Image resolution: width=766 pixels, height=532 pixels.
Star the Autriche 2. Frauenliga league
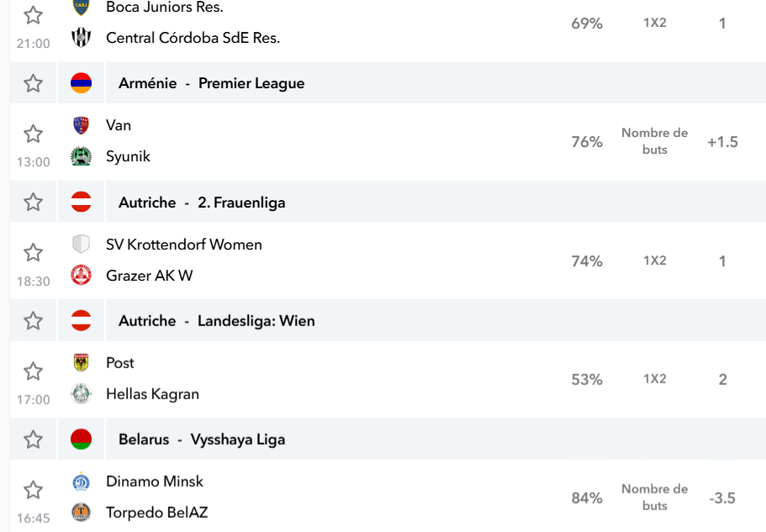pyautogui.click(x=34, y=202)
